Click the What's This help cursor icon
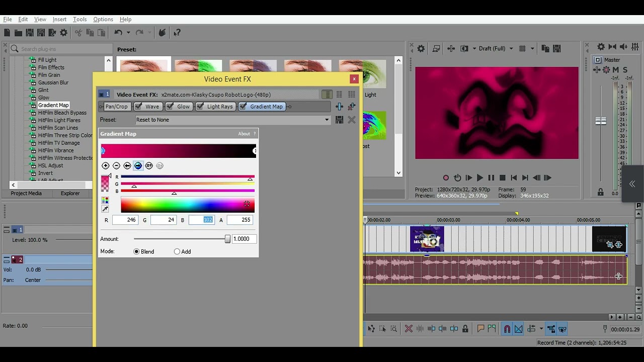The height and width of the screenshot is (362, 644). pyautogui.click(x=177, y=33)
